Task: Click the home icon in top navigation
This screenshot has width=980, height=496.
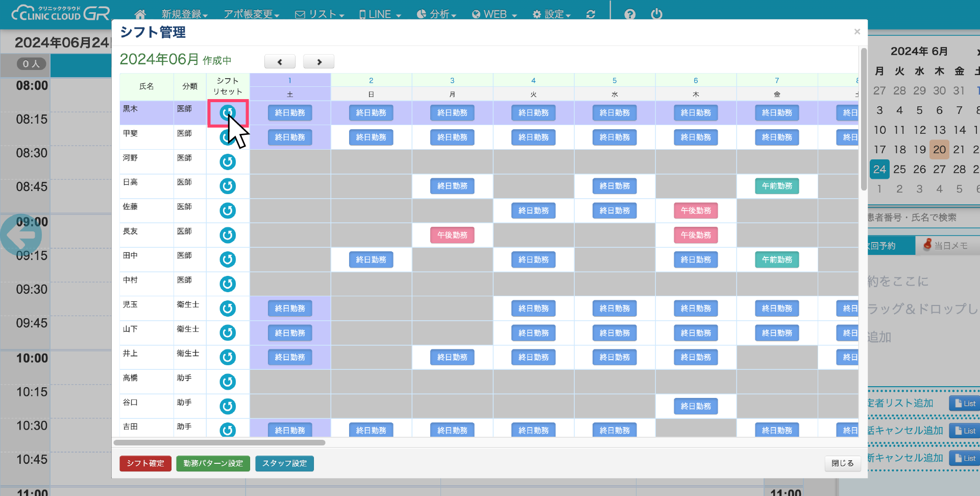Action: click(x=140, y=14)
